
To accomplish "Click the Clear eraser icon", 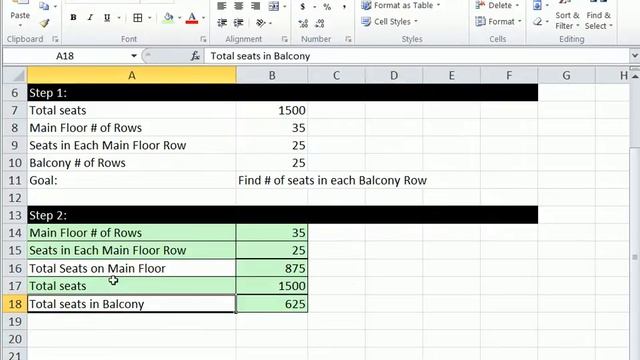I will (538, 21).
